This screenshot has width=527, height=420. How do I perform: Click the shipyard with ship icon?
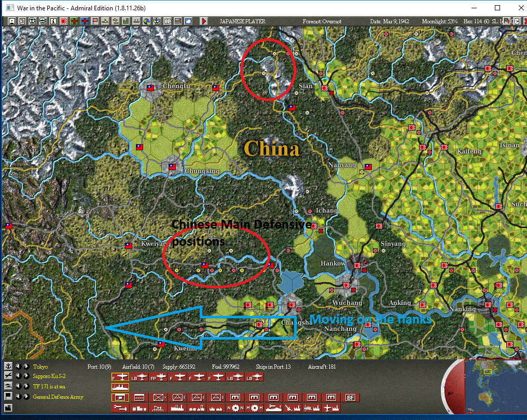(273, 408)
